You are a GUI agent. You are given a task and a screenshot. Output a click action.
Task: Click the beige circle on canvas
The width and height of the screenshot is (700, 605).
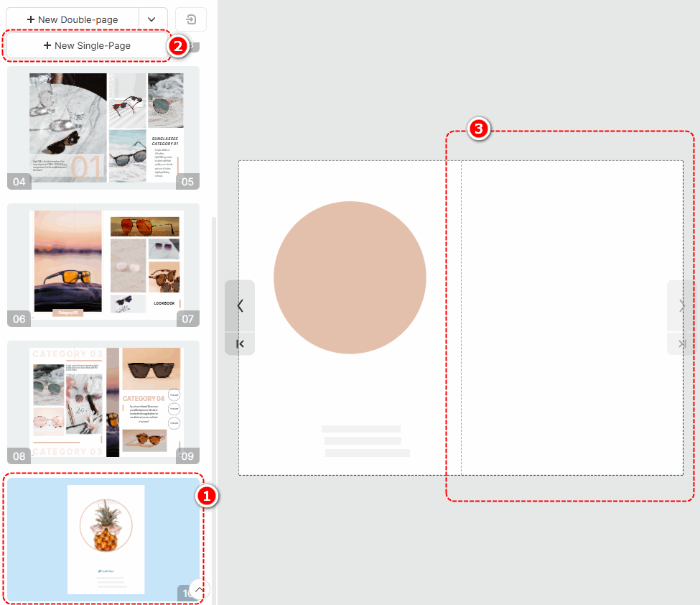[x=350, y=277]
